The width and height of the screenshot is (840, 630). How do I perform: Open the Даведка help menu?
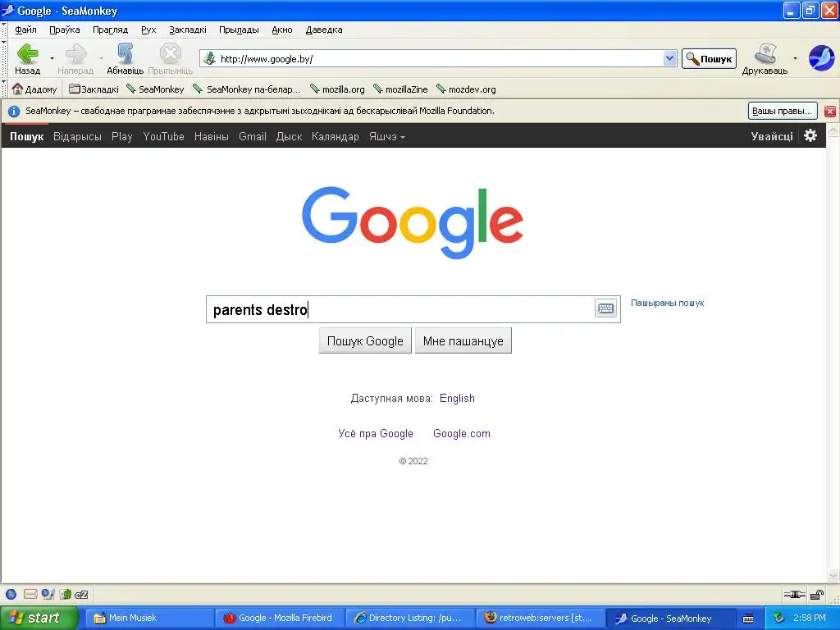[x=323, y=30]
